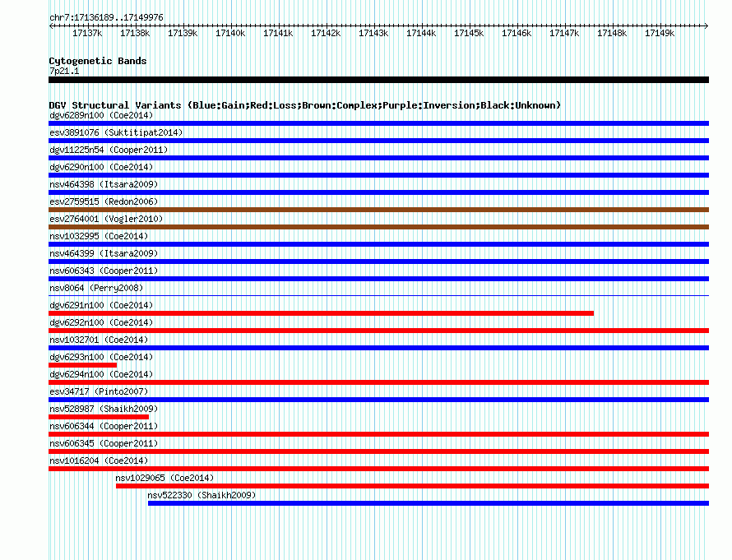Open nsv528987 (Shaikh2009) label
Viewport: 732px width, 560px height.
point(104,409)
